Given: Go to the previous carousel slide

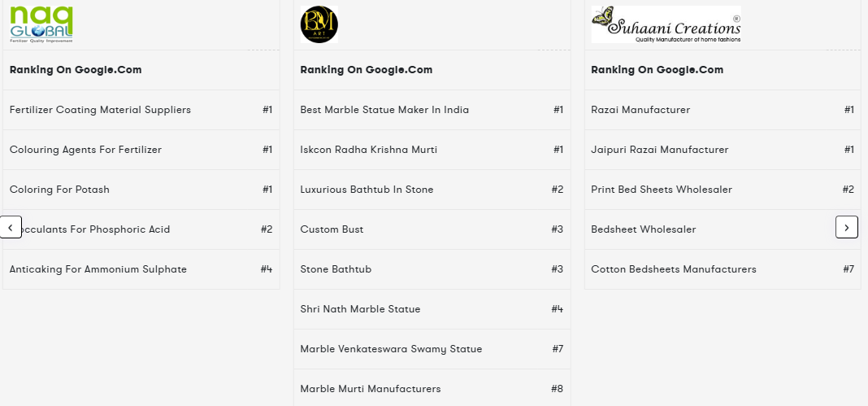Looking at the screenshot, I should tap(10, 228).
